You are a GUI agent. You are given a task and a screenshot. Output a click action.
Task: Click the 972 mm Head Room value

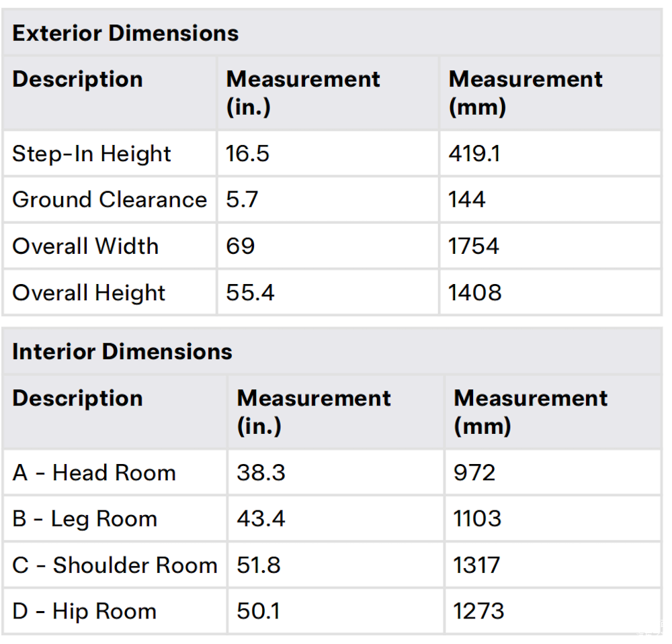pyautogui.click(x=474, y=473)
